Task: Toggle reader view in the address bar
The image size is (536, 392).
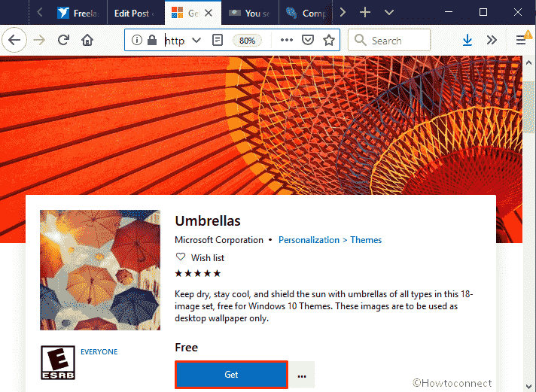Action: pyautogui.click(x=218, y=41)
